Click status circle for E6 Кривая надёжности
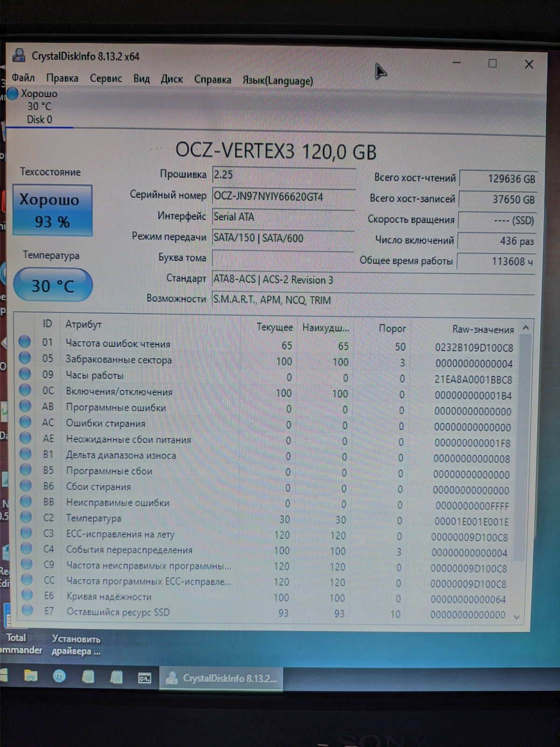This screenshot has width=560, height=747. coord(27,595)
